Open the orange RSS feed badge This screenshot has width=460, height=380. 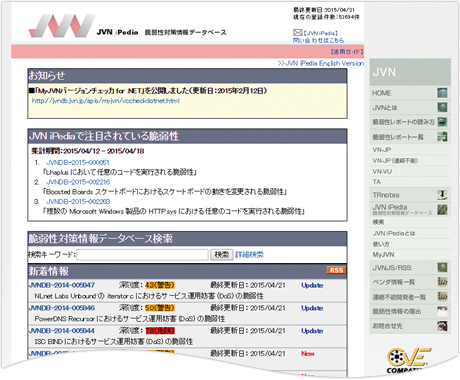(336, 270)
